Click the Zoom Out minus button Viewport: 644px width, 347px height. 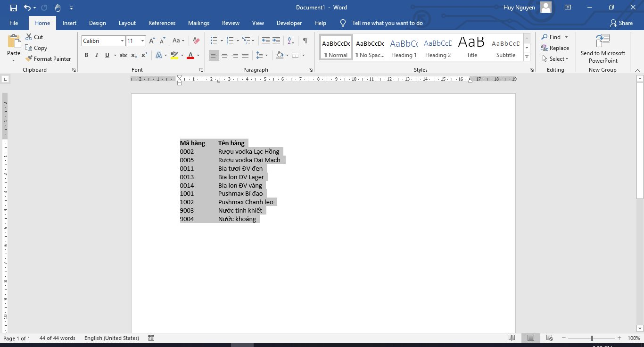[x=563, y=338]
